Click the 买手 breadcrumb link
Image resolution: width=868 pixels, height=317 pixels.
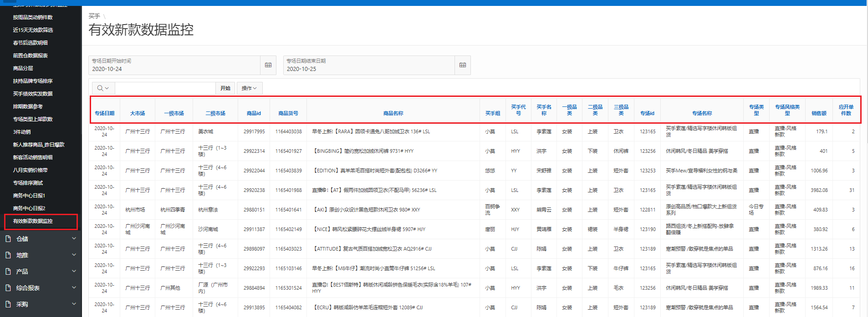94,16
